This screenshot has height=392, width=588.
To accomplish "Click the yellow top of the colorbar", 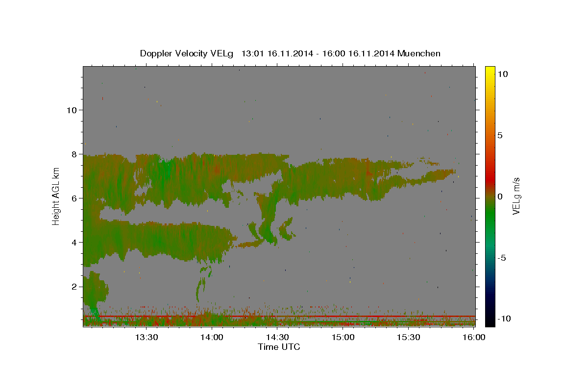I will pos(490,71).
